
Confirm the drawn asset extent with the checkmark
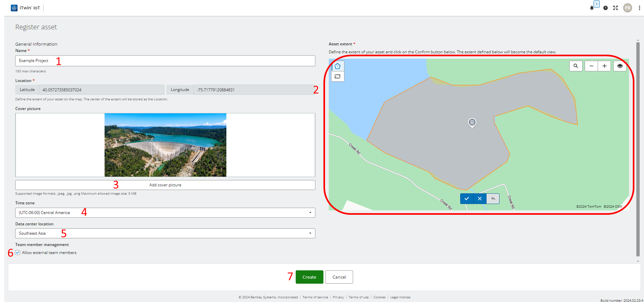467,198
